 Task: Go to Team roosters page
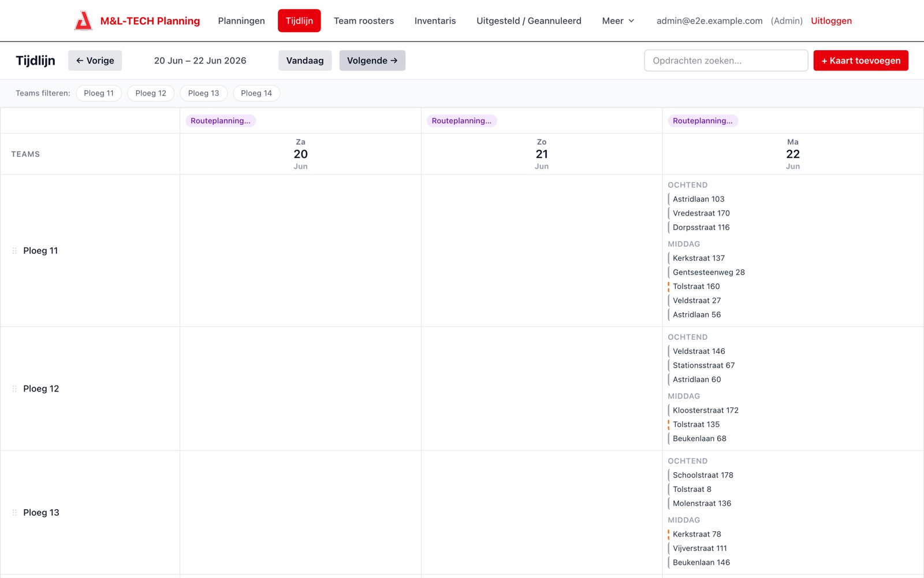pos(364,21)
